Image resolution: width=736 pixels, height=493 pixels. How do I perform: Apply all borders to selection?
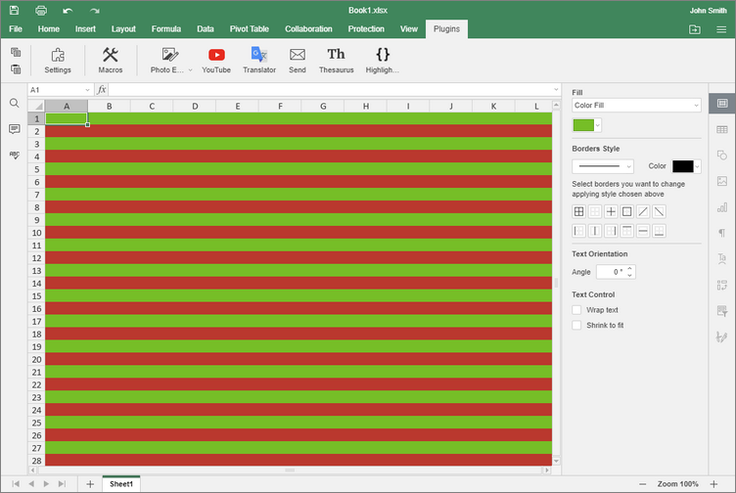[579, 212]
